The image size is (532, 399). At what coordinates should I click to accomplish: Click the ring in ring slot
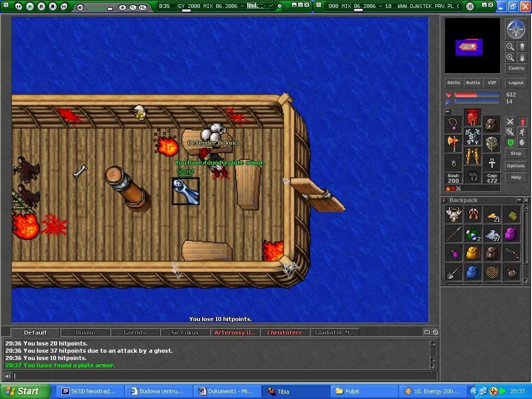tap(454, 163)
